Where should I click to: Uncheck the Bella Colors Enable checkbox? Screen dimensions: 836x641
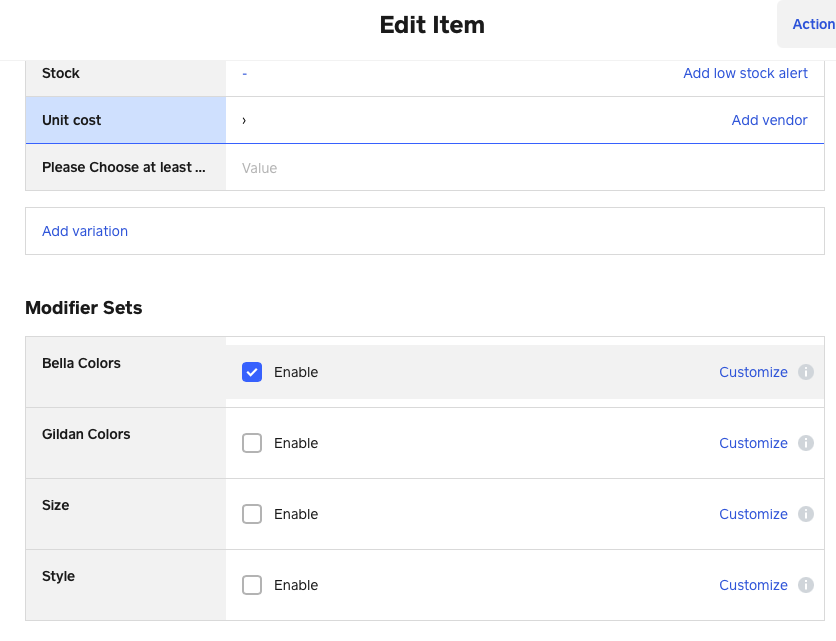pyautogui.click(x=252, y=372)
